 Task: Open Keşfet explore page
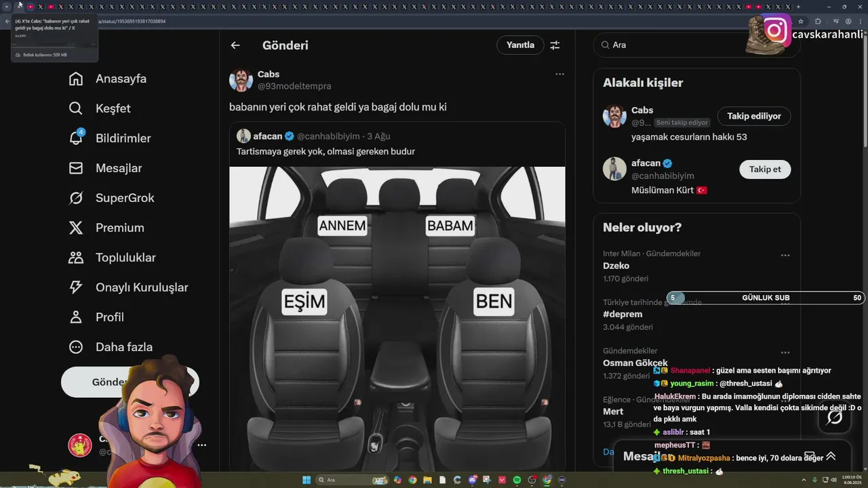pos(100,108)
